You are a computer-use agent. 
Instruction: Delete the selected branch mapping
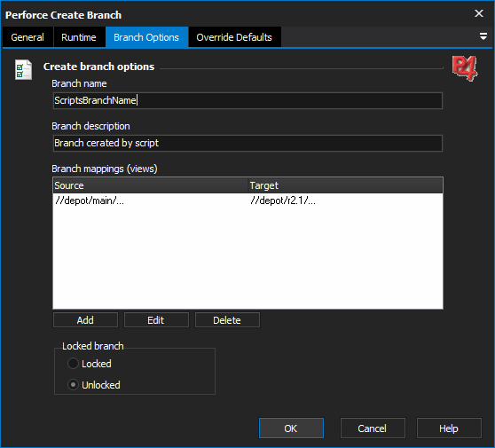(227, 320)
